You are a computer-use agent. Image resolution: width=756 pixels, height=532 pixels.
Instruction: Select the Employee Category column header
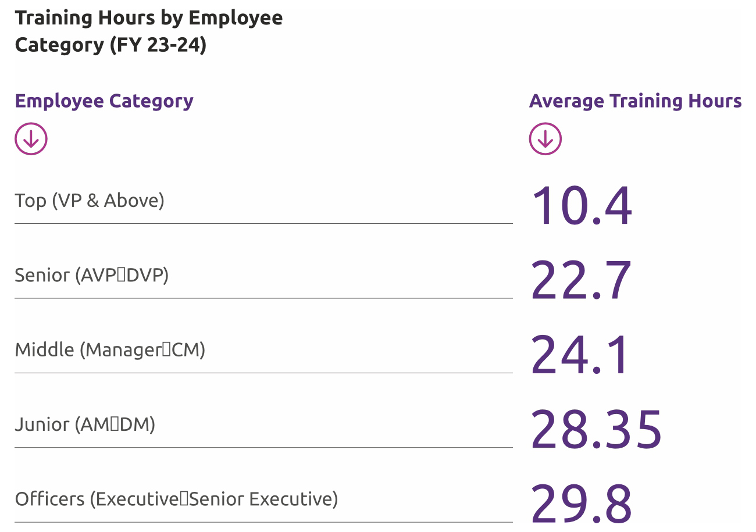[x=104, y=101]
